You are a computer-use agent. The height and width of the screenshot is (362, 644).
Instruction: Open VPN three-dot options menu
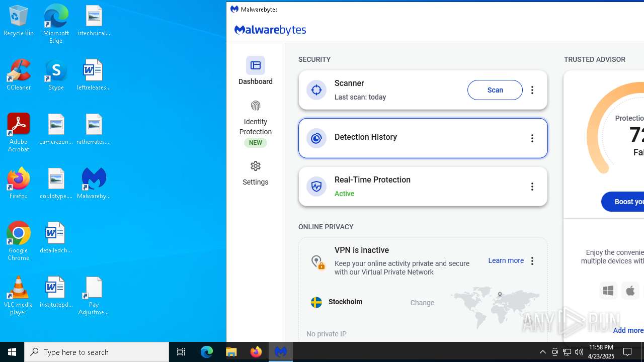532,261
